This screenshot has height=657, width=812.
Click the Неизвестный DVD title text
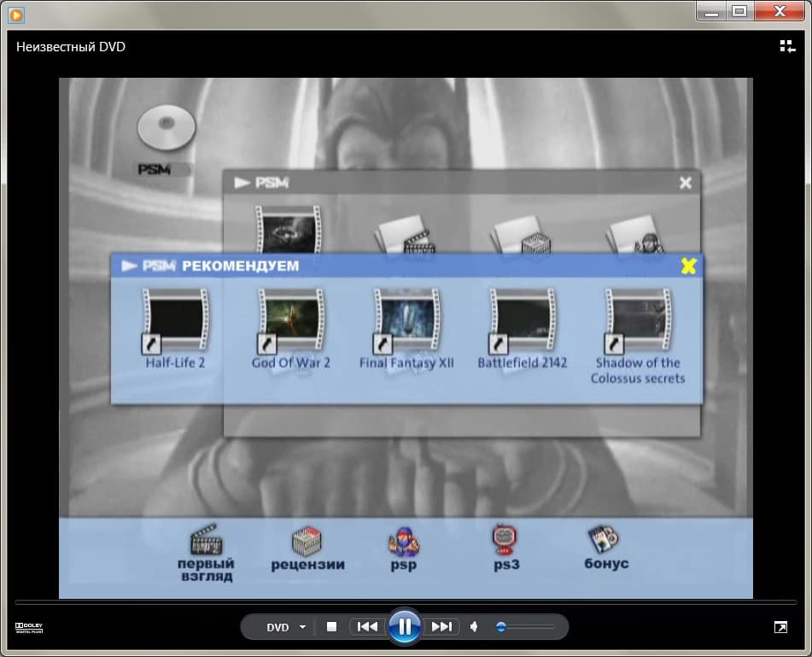(x=70, y=47)
